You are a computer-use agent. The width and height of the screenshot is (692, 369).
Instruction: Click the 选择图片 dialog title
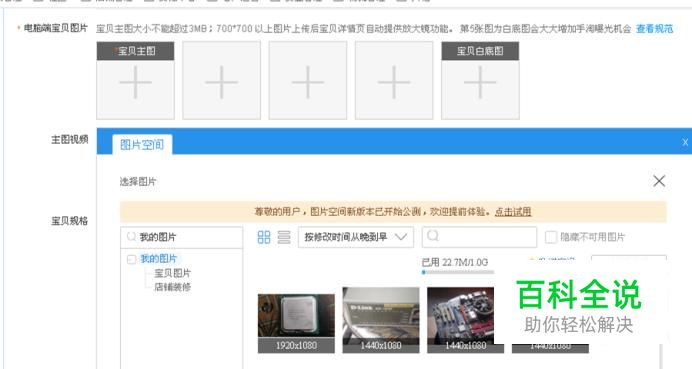pos(138,181)
